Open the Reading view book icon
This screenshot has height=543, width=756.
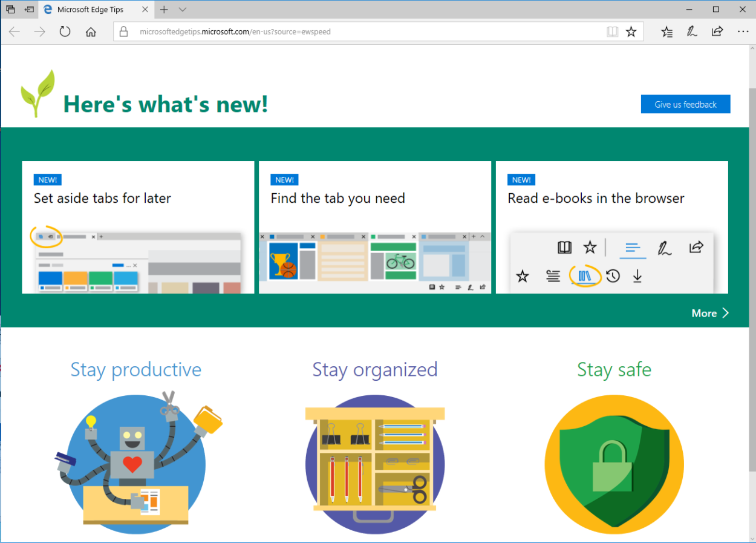[x=613, y=32]
